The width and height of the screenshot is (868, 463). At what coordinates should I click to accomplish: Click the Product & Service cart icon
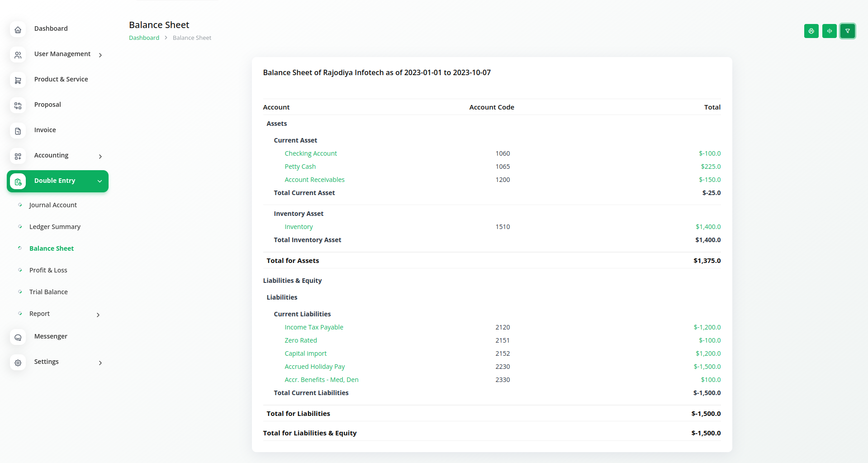pos(18,81)
